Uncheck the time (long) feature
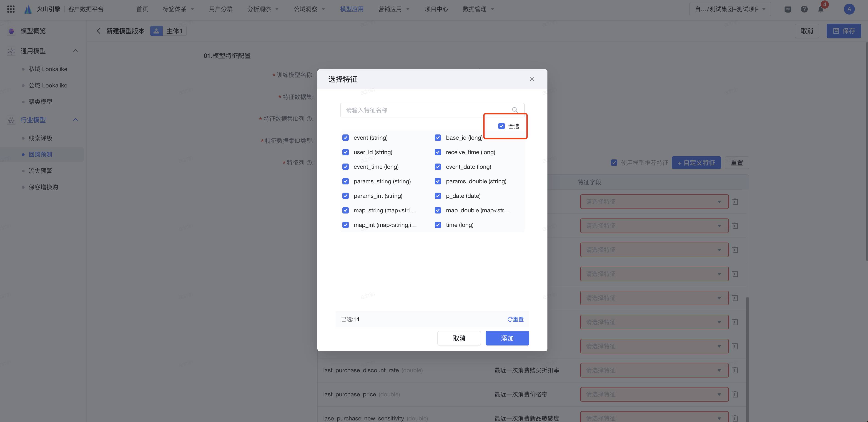Screen dimensions: 868x422 [x=438, y=225]
